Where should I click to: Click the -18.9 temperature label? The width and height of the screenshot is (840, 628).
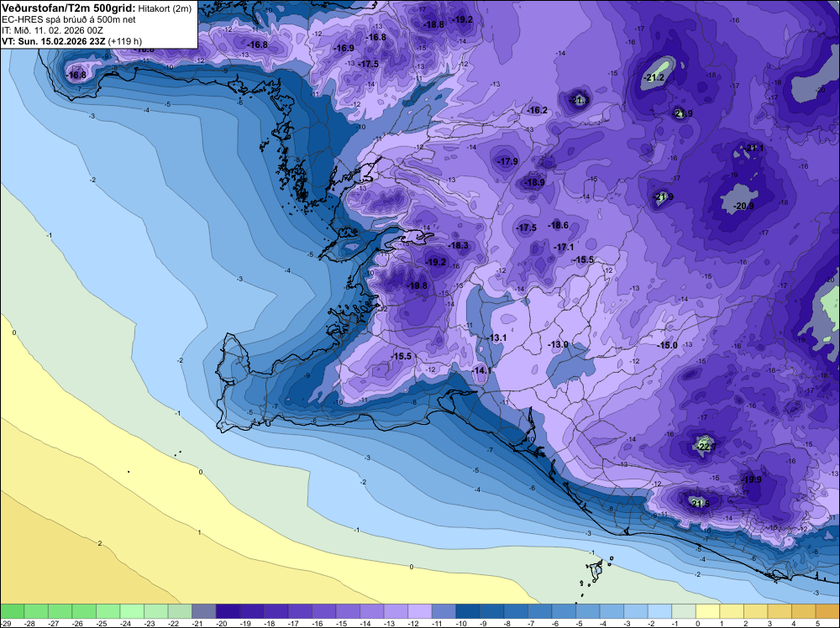(534, 182)
